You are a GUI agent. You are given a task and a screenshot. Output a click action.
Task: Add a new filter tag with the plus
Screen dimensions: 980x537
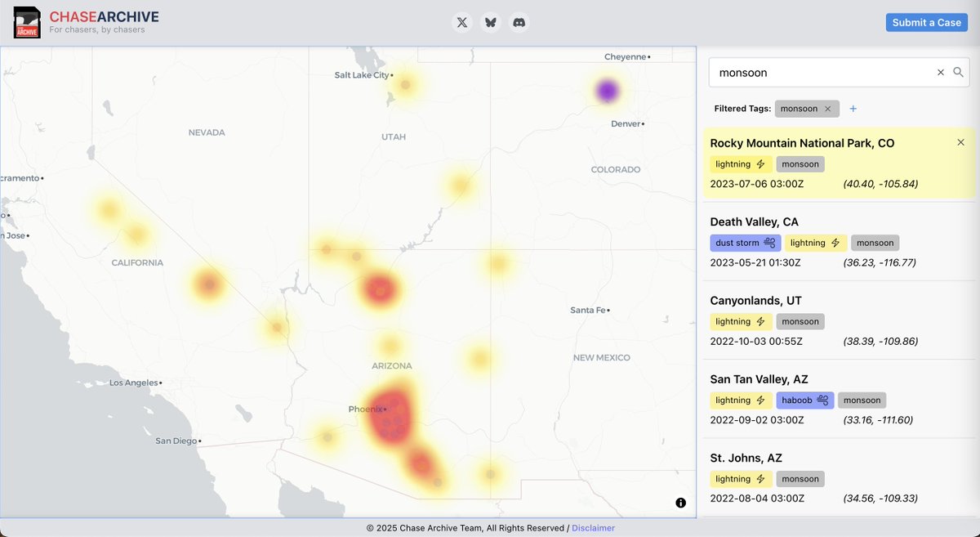tap(853, 108)
